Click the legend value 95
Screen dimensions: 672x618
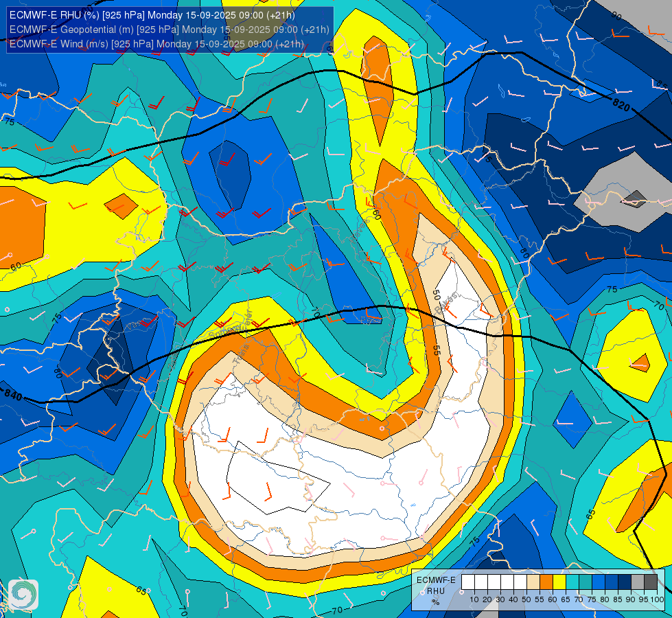coord(643,599)
